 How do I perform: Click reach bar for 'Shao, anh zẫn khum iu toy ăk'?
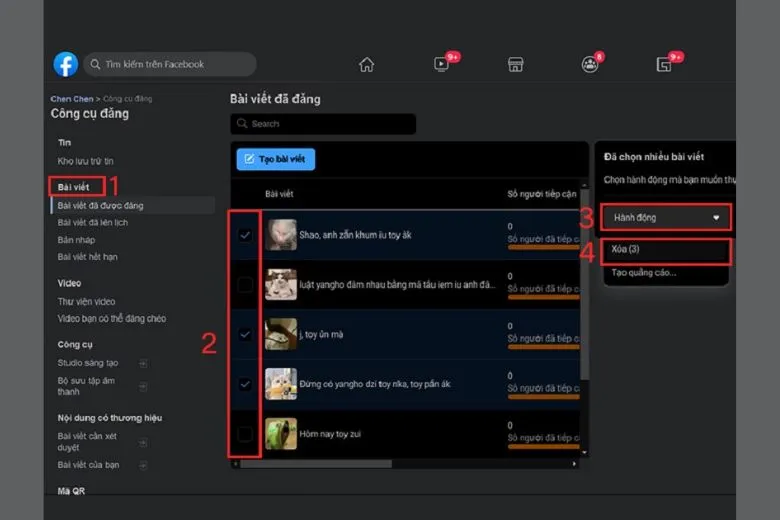click(544, 247)
